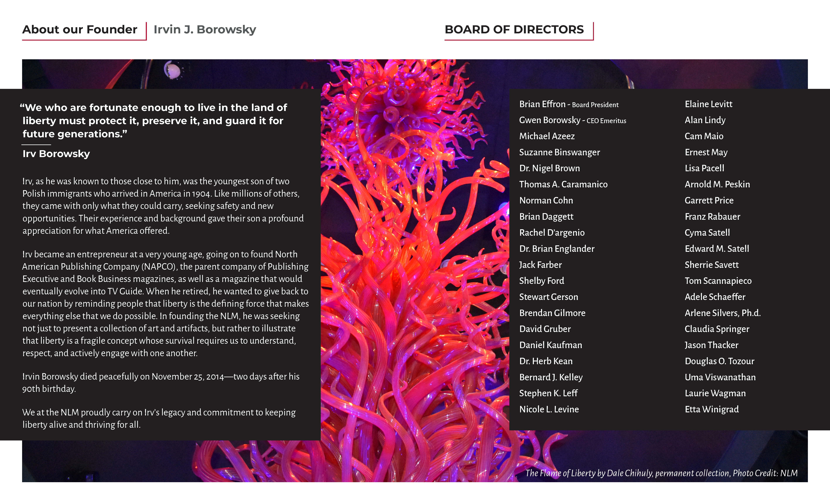Select the name Gwen Borowsky
The width and height of the screenshot is (830, 504).
[550, 120]
